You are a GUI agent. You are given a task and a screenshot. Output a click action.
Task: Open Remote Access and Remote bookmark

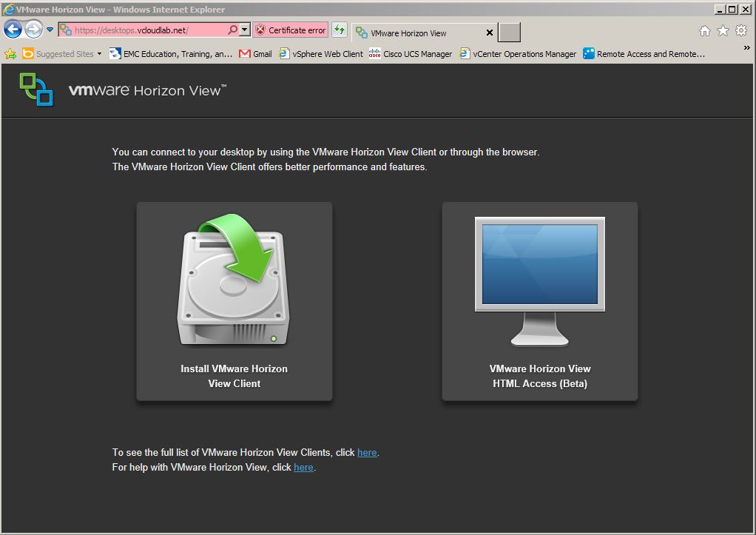point(644,54)
